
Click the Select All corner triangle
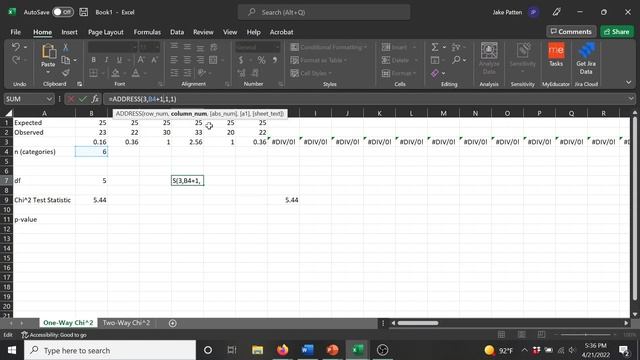tap(8, 113)
